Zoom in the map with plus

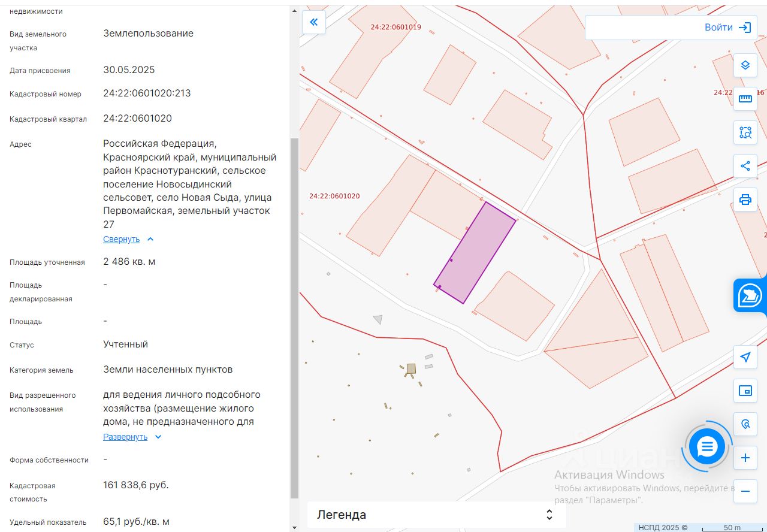(745, 458)
